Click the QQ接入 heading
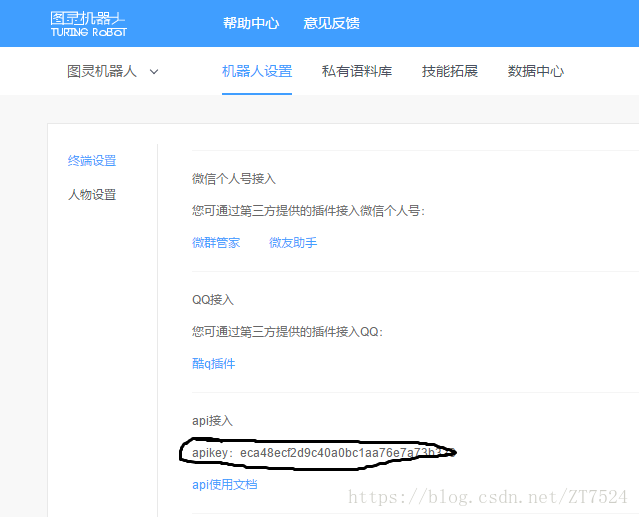The image size is (639, 517). 213,299
